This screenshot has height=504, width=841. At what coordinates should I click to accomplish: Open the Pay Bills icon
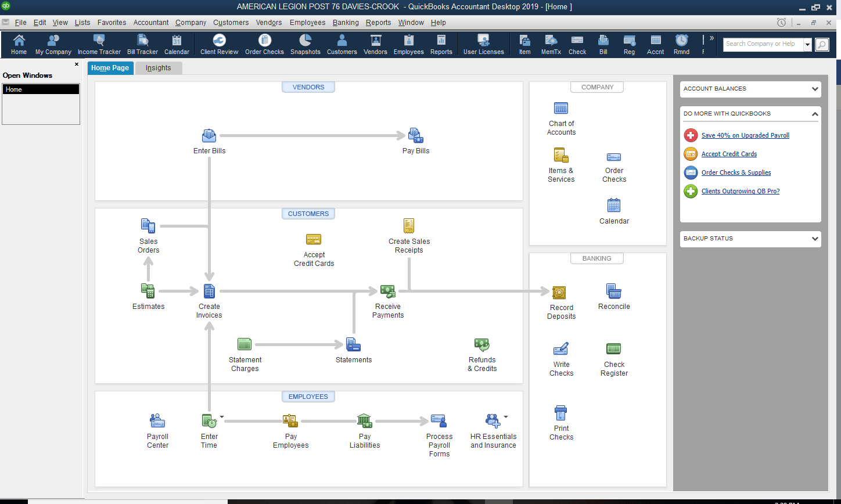click(x=415, y=136)
